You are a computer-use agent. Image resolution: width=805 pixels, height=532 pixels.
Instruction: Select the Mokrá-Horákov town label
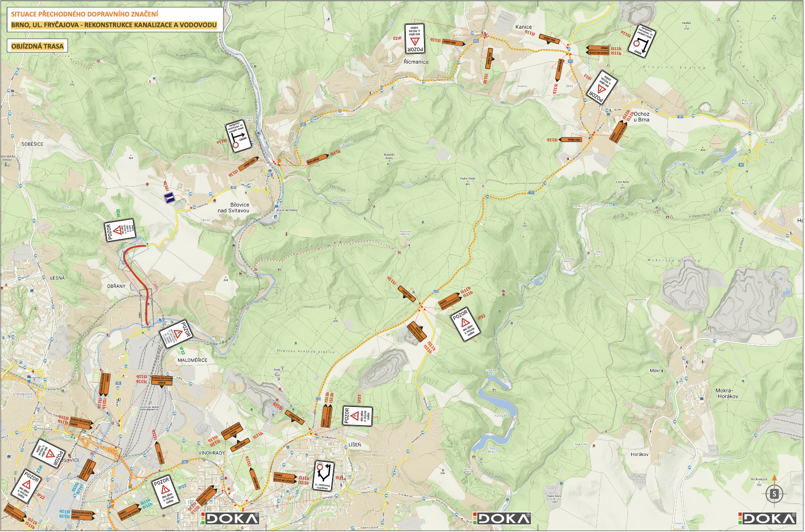(x=726, y=393)
